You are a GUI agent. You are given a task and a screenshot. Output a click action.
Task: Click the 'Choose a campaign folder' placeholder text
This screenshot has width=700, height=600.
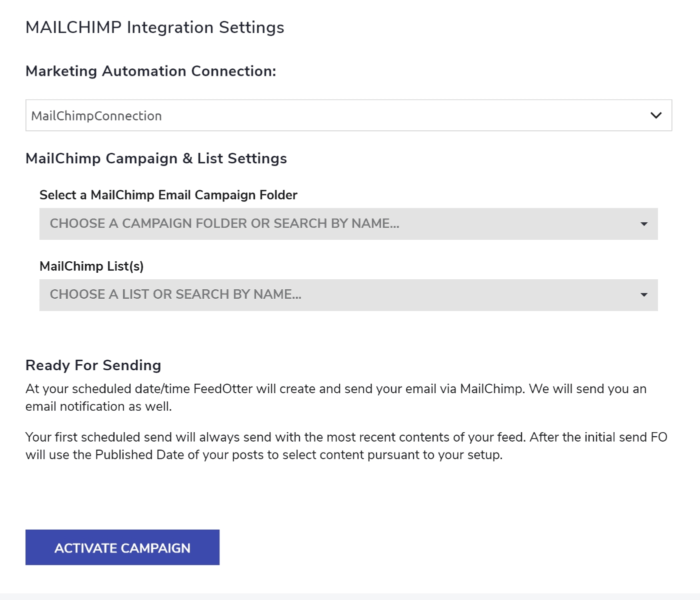[x=224, y=223]
